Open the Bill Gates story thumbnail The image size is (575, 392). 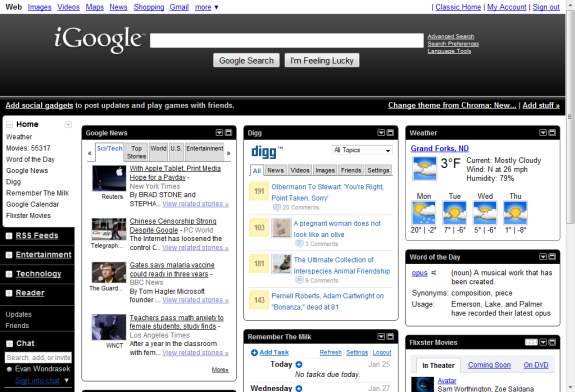[109, 272]
